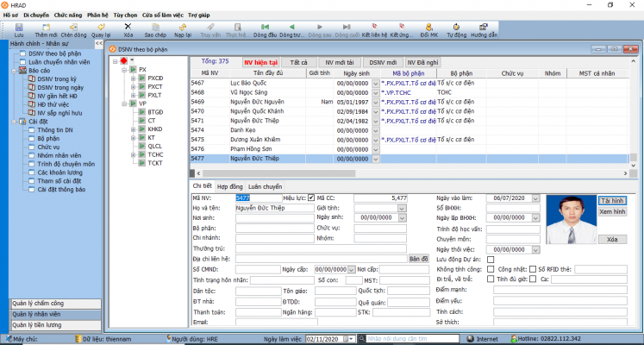
Task: Toggle Lưu động Dự án checkbox
Action: pos(491,260)
